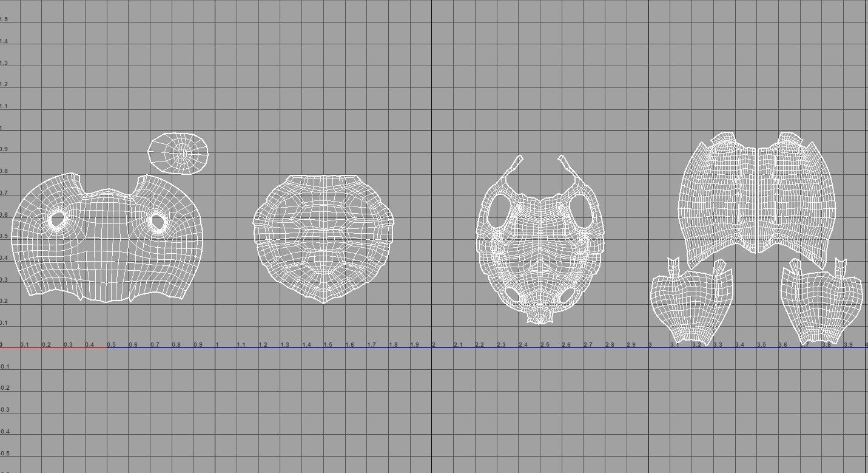
Task: Click the '0.5' label on the horizontal axis
Action: [111, 345]
